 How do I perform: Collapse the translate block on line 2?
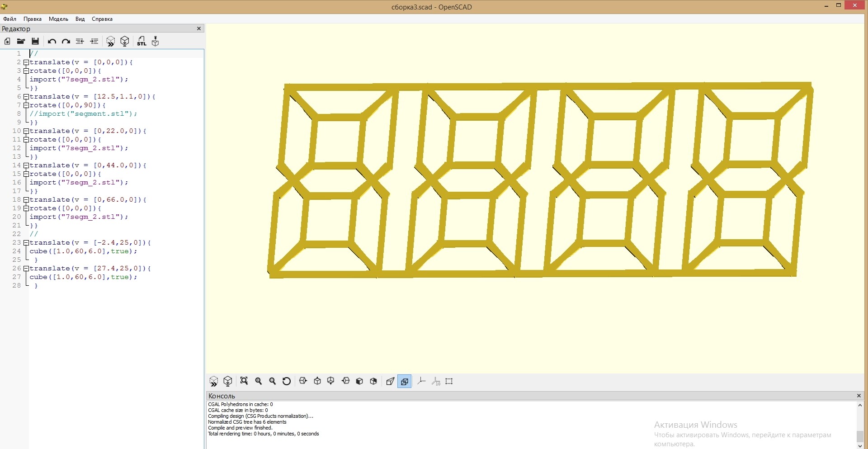click(26, 62)
